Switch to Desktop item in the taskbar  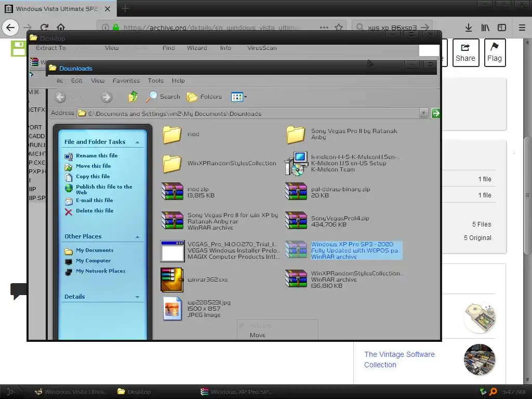135,392
